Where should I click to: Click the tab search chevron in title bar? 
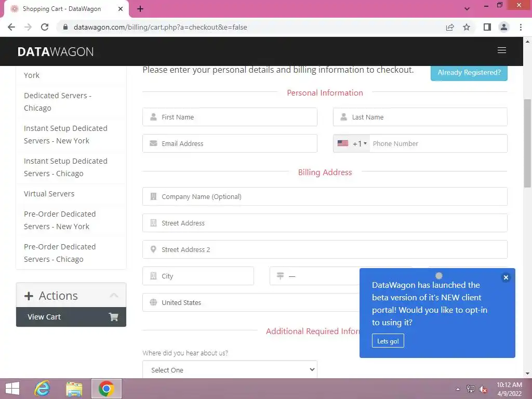[467, 9]
